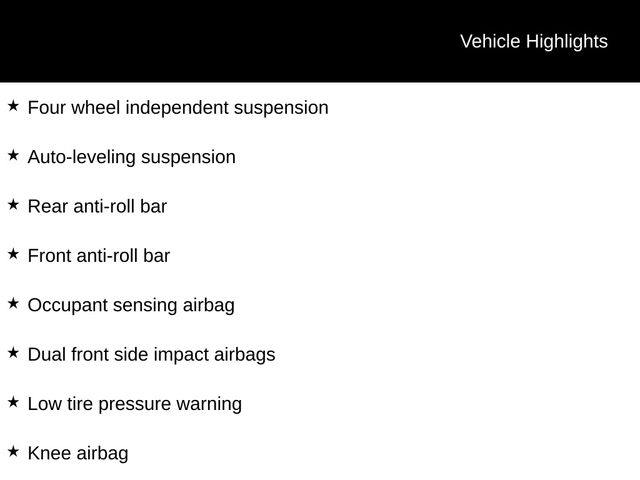Click the Knee airbag text
Image resolution: width=640 pixels, height=480 pixels.
(78, 454)
